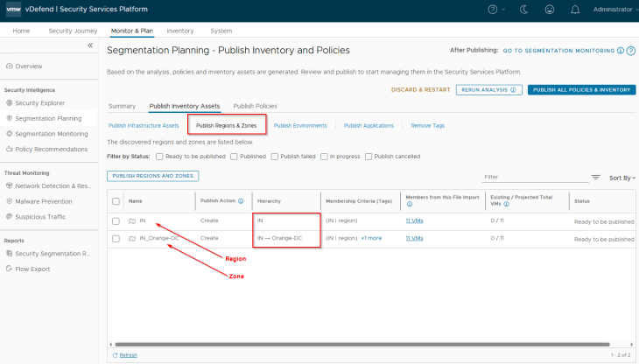The width and height of the screenshot is (639, 364).
Task: Open the notifications bell
Action: (574, 9)
